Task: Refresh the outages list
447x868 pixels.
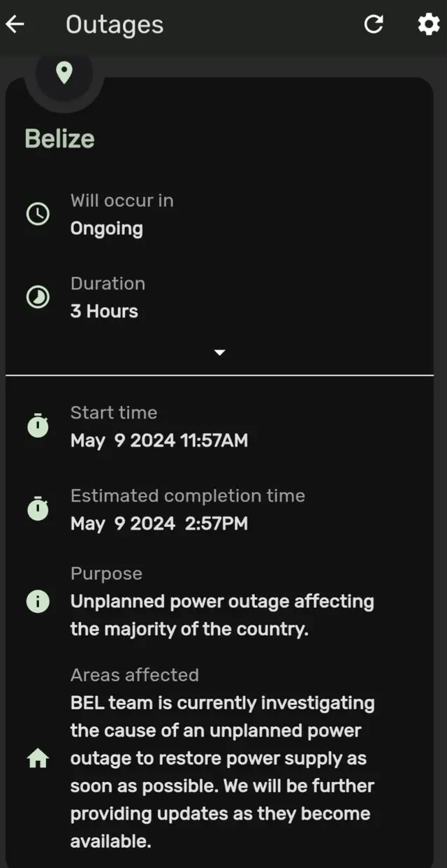Action: (x=374, y=24)
